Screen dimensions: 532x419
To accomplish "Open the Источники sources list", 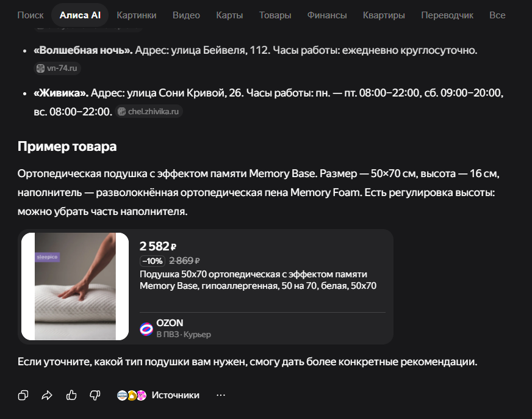I will (x=176, y=395).
